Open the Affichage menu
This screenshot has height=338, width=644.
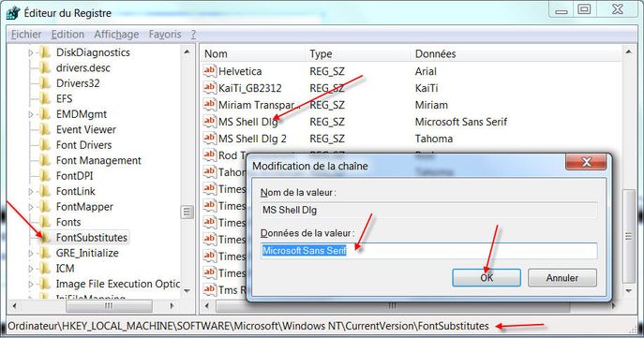click(x=116, y=35)
